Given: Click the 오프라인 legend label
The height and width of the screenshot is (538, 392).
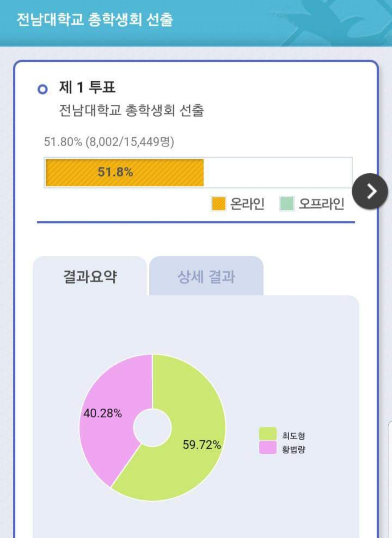Looking at the screenshot, I should [321, 203].
